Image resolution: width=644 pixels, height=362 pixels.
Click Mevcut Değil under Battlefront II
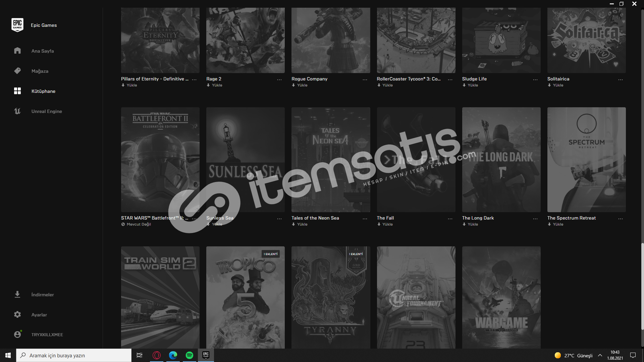click(x=136, y=224)
